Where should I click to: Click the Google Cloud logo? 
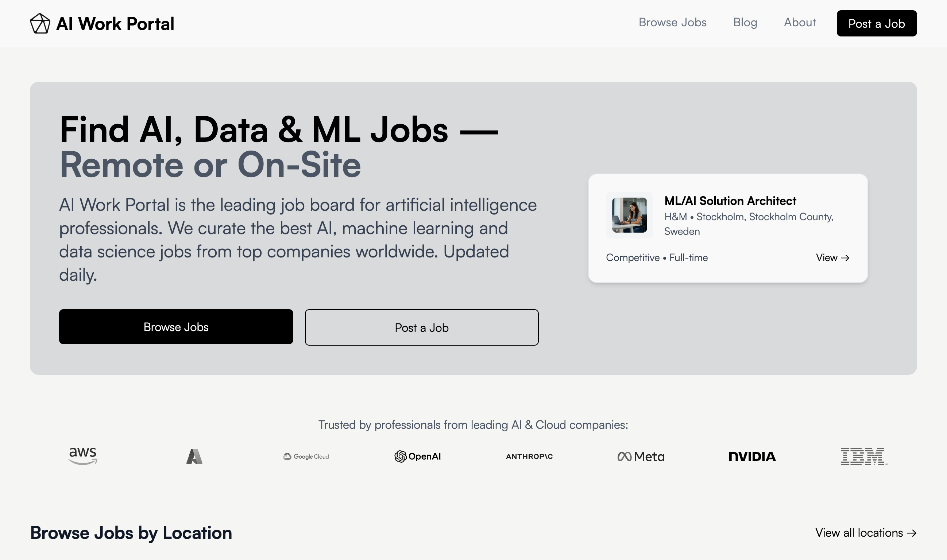[x=306, y=456]
